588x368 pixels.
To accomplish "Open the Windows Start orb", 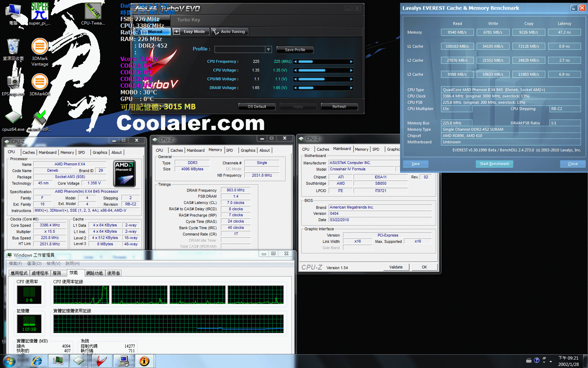I will coord(9,361).
